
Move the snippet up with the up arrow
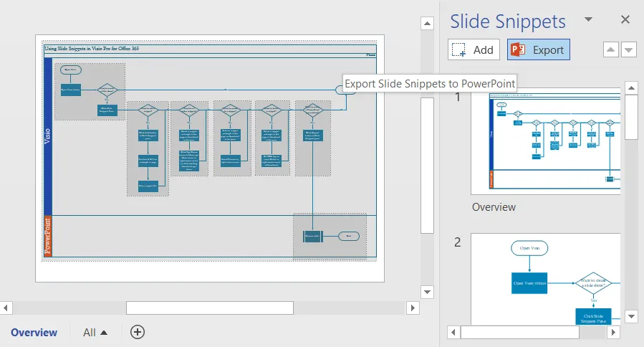611,49
